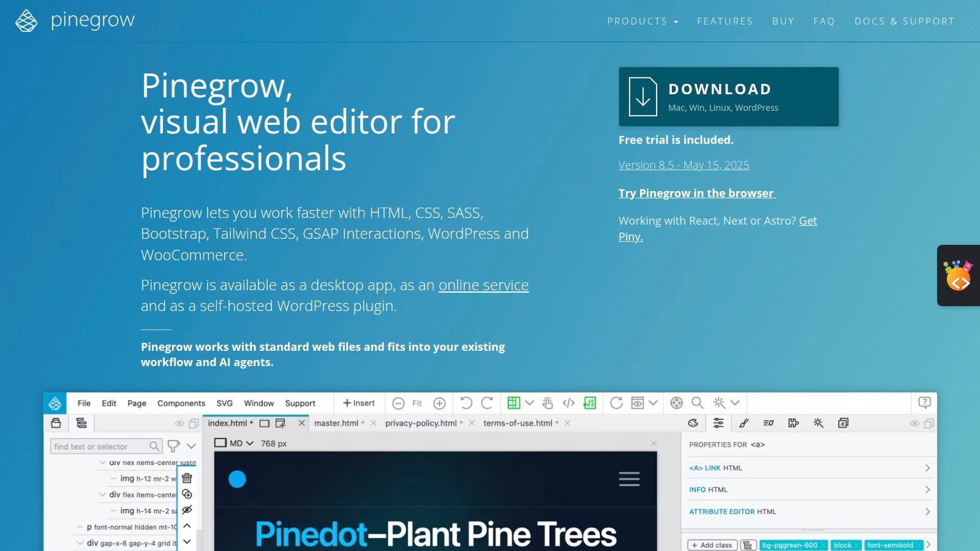Open the code editor angle-brackets icon
The image size is (980, 551).
pos(568,403)
